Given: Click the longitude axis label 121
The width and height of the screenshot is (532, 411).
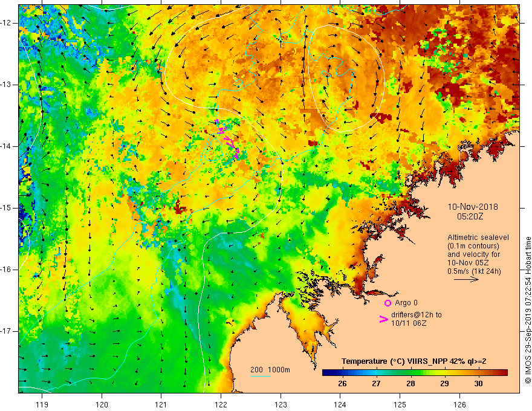Looking at the screenshot, I should tap(161, 404).
